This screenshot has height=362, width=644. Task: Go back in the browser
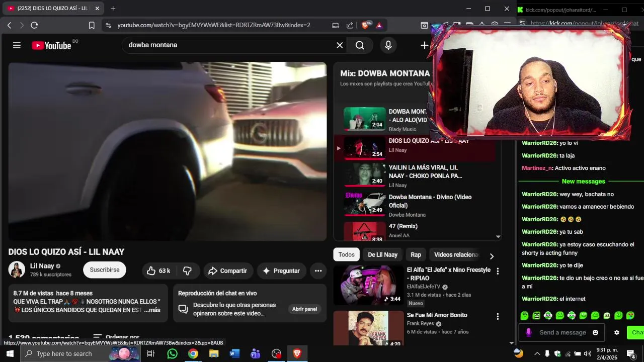click(9, 25)
